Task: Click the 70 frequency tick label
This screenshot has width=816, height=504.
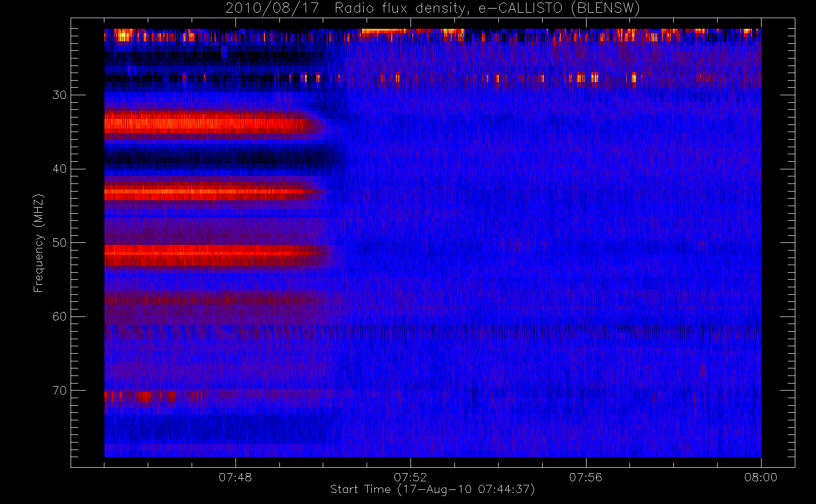Action: tap(60, 390)
